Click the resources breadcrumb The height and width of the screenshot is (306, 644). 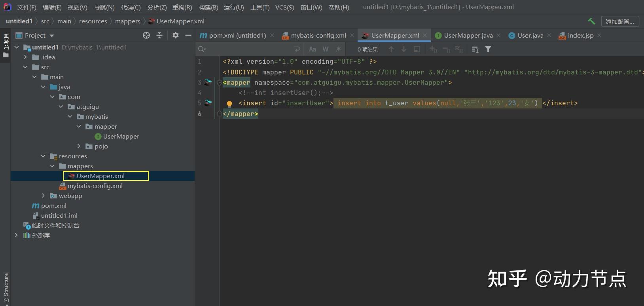(93, 21)
